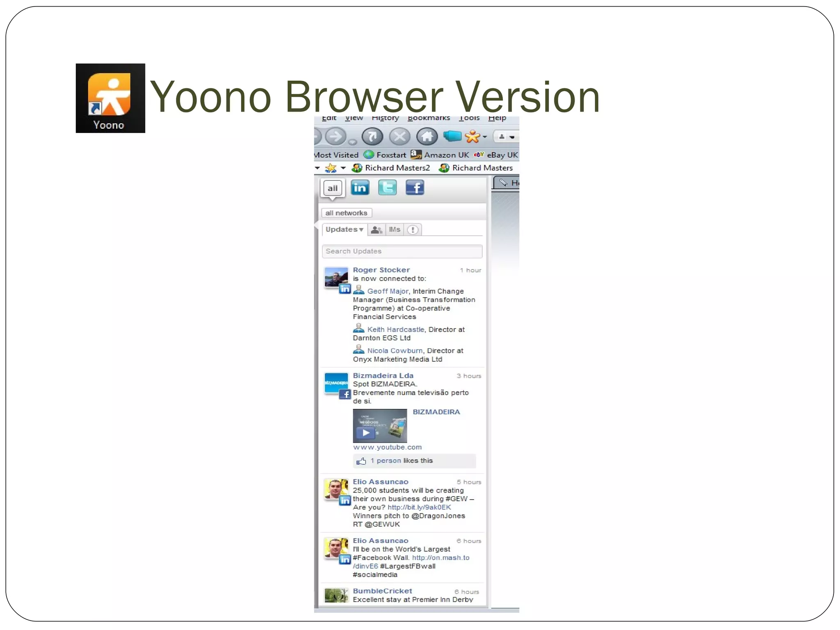
Task: Open the Help menu
Action: pos(497,118)
